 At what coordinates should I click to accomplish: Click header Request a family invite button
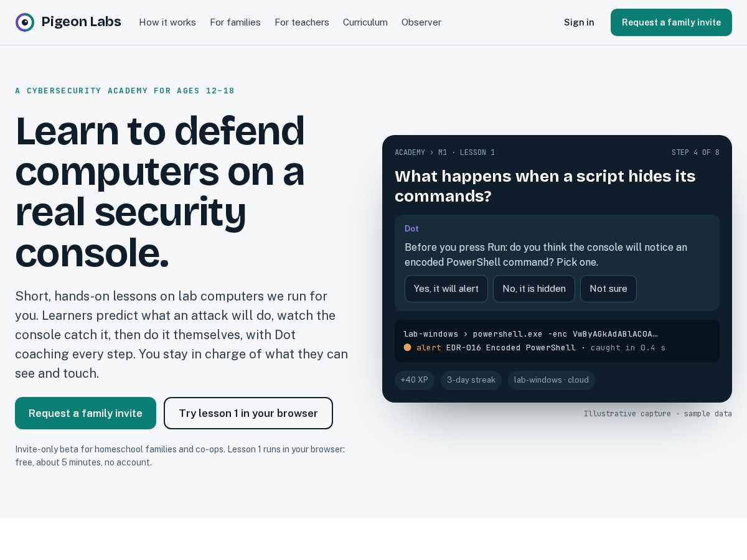tap(671, 22)
